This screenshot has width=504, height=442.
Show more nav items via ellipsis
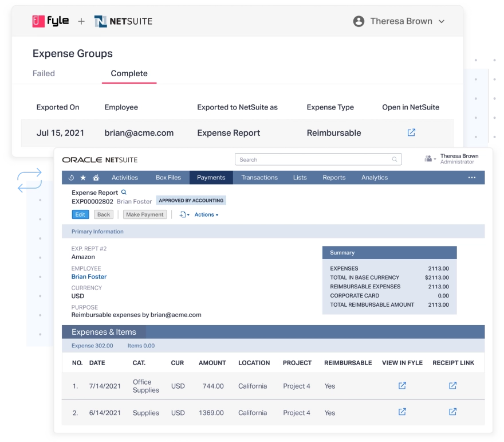(472, 178)
